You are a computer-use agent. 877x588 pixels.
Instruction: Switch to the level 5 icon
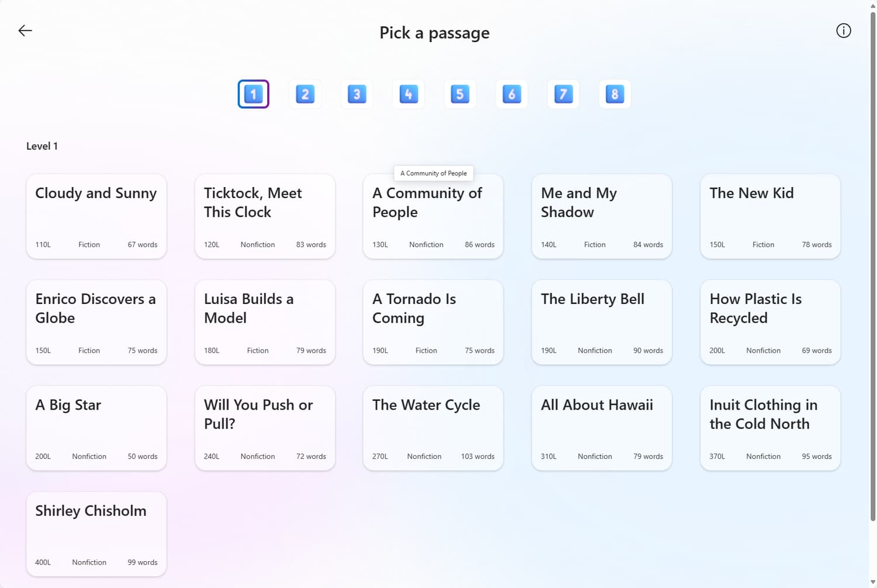pos(460,94)
